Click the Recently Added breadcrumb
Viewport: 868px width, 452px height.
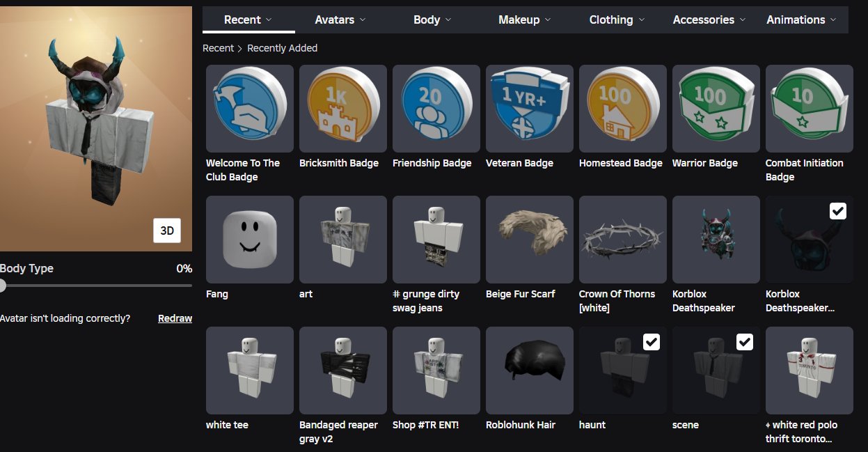point(282,48)
